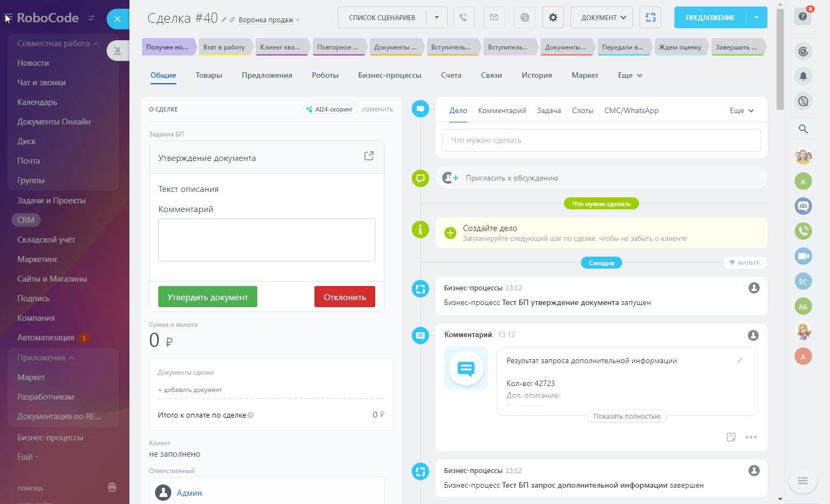Open the blue group chat icon in right rail
This screenshot has width=830, height=504.
[x=803, y=206]
